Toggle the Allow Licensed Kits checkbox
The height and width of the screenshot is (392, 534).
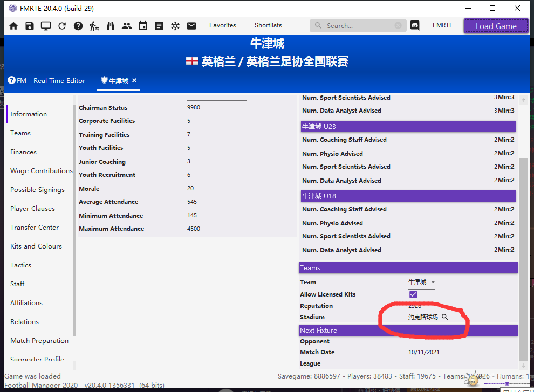coord(413,294)
